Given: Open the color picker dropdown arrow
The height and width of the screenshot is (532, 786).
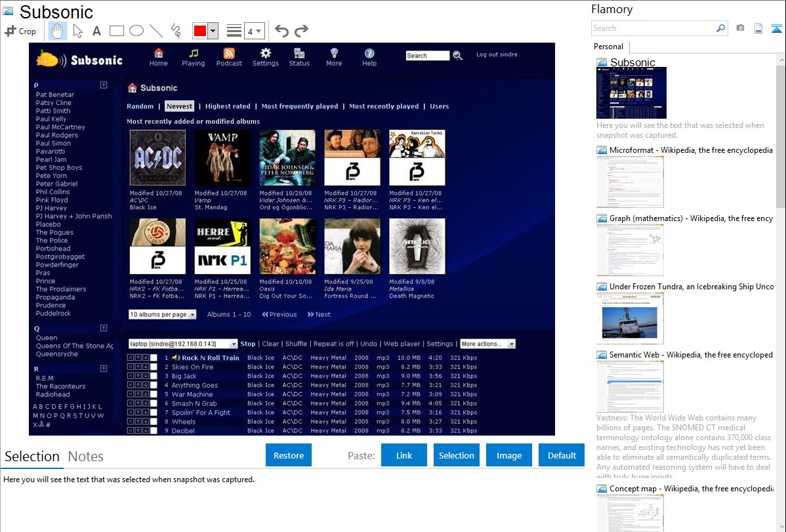Looking at the screenshot, I should pyautogui.click(x=213, y=31).
